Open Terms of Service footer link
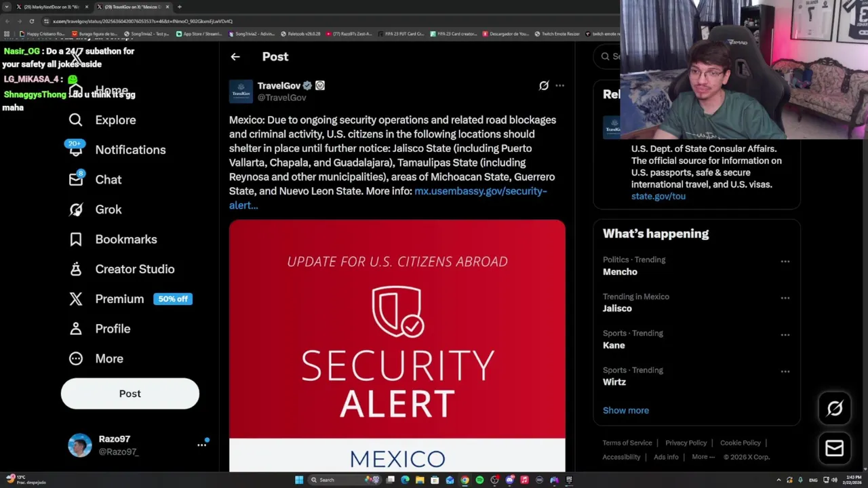The height and width of the screenshot is (488, 868). coord(627,443)
